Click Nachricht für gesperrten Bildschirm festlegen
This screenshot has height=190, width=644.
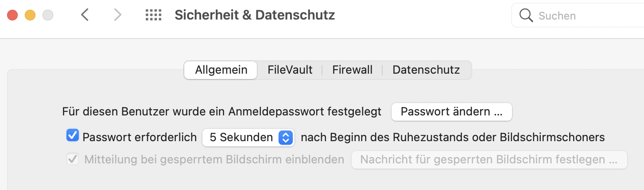coord(489,160)
